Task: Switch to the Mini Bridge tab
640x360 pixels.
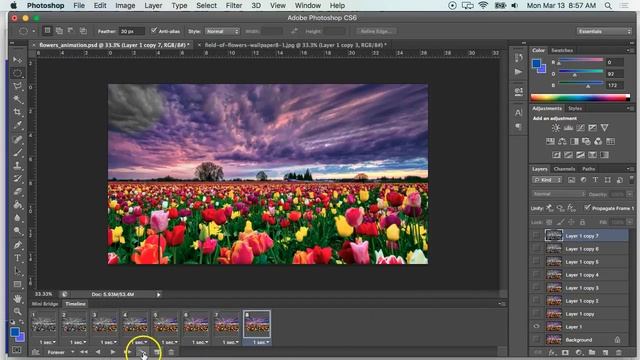Action: [45, 304]
